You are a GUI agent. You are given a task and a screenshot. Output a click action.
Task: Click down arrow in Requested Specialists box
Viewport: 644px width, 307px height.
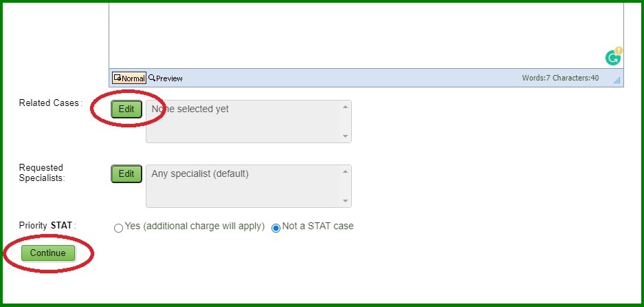pyautogui.click(x=346, y=201)
